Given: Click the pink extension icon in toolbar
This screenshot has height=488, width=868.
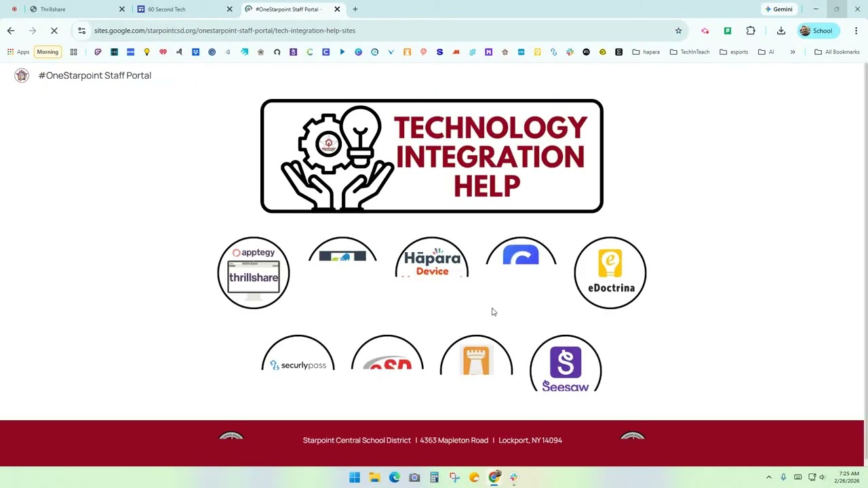Looking at the screenshot, I should click(705, 30).
